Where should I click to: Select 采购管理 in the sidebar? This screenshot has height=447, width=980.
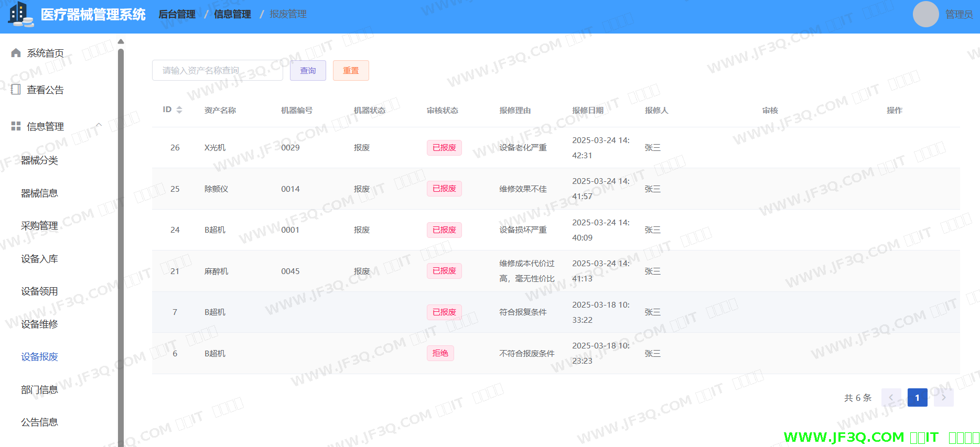click(39, 226)
